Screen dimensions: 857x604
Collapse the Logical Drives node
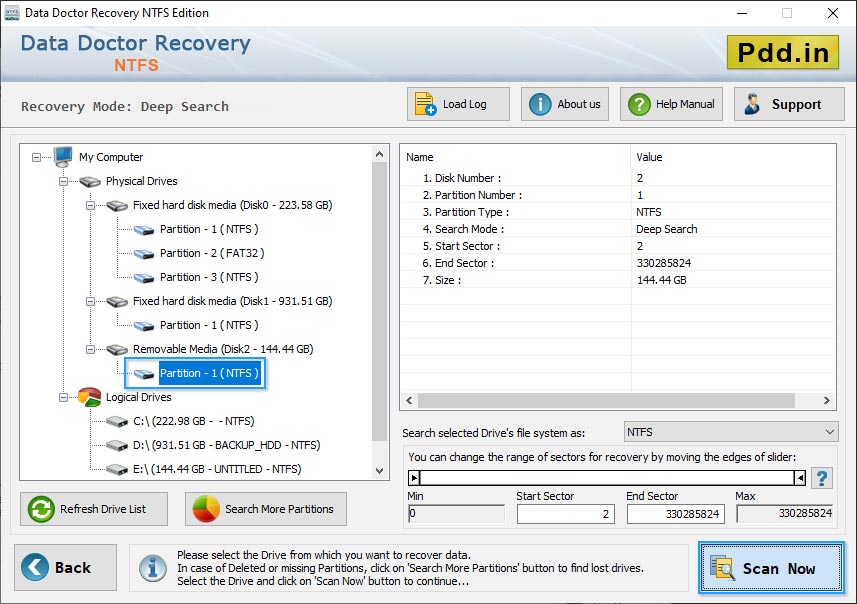click(63, 397)
